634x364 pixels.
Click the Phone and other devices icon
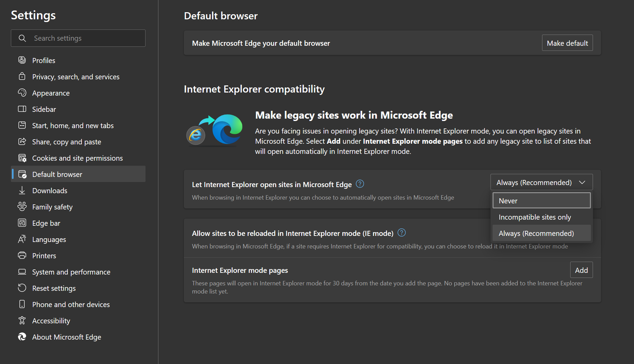(22, 304)
